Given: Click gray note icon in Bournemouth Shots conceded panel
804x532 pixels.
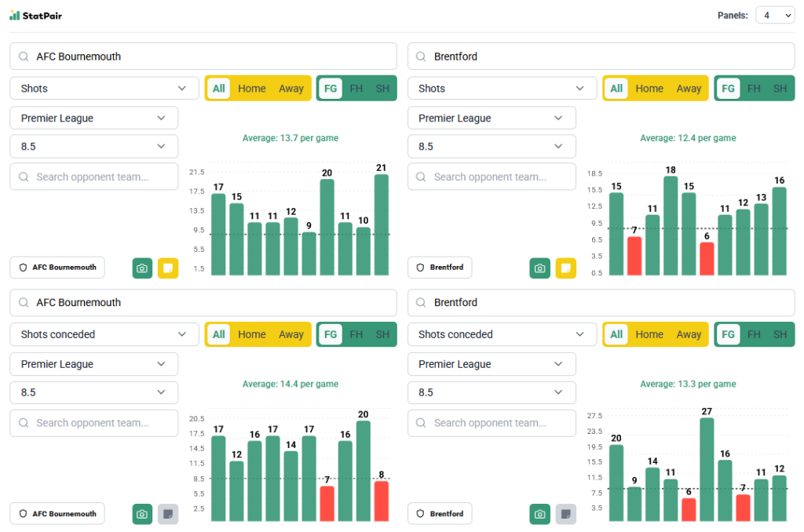Looking at the screenshot, I should click(x=168, y=514).
